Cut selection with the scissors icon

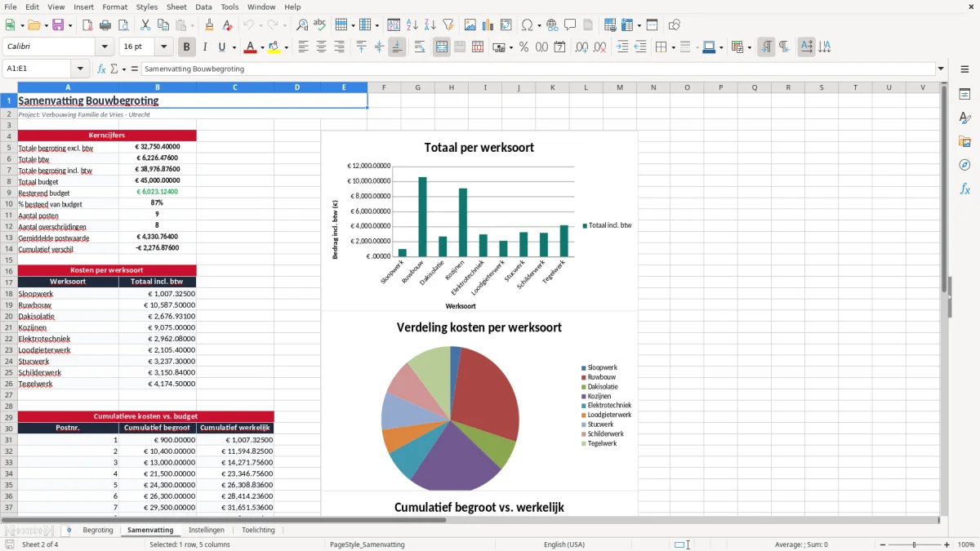[145, 25]
